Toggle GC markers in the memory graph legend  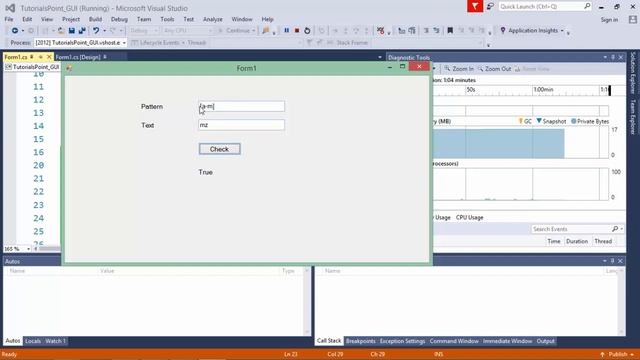pos(525,121)
